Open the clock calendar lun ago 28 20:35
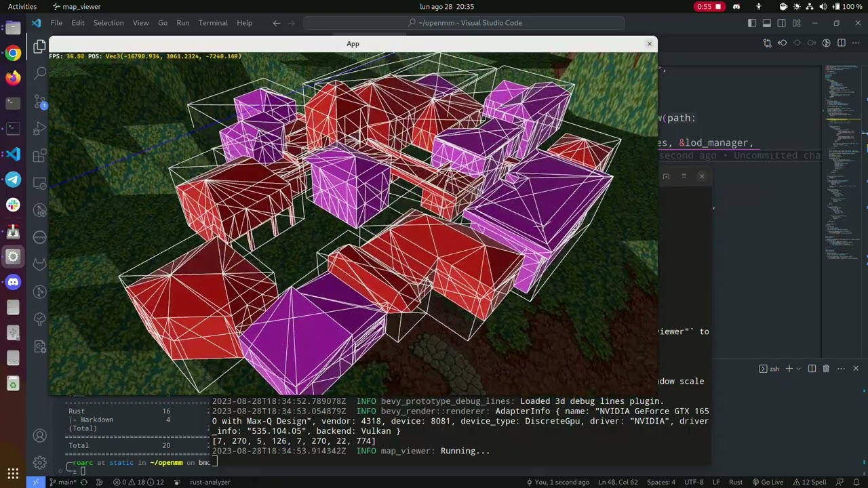The height and width of the screenshot is (488, 868). 447,7
